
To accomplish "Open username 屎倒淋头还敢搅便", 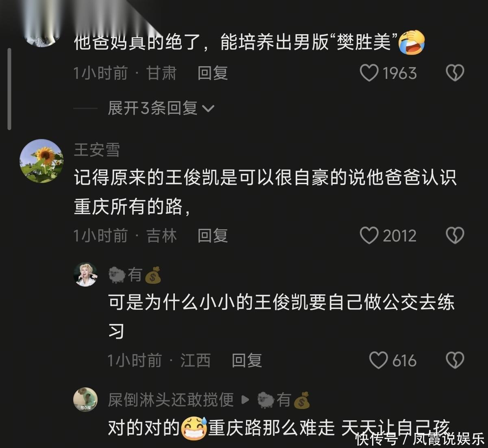I will 171,400.
